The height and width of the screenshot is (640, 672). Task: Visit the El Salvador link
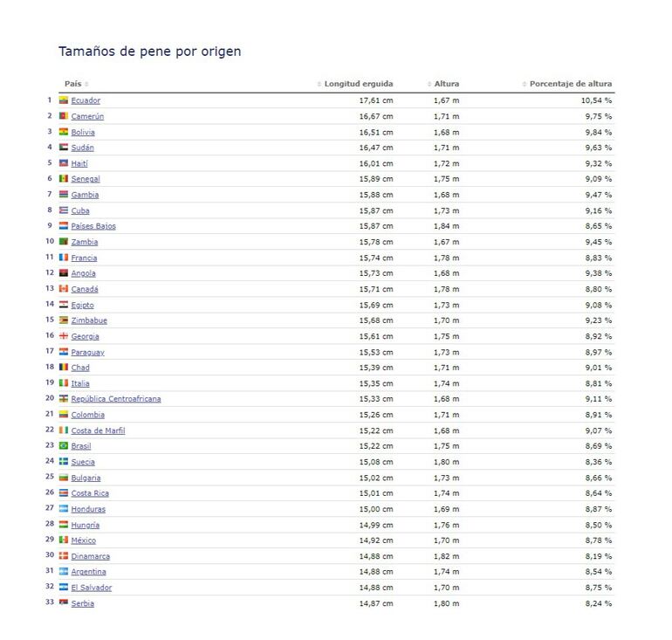(x=92, y=588)
